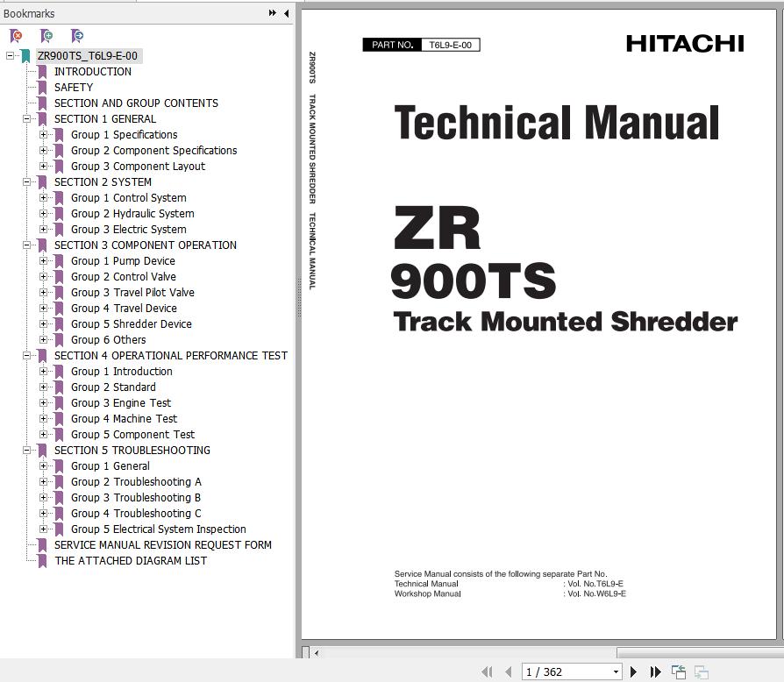This screenshot has height=682, width=784.
Task: Click the go to bookmark icon
Action: coord(77,35)
